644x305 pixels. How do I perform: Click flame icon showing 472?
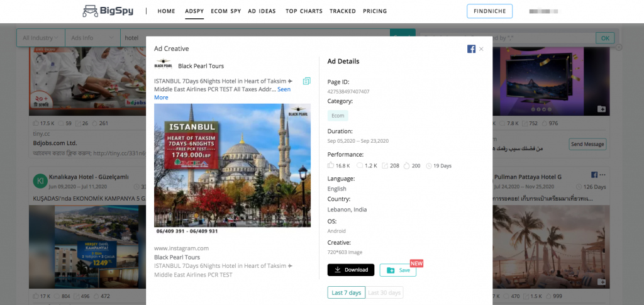point(96,296)
